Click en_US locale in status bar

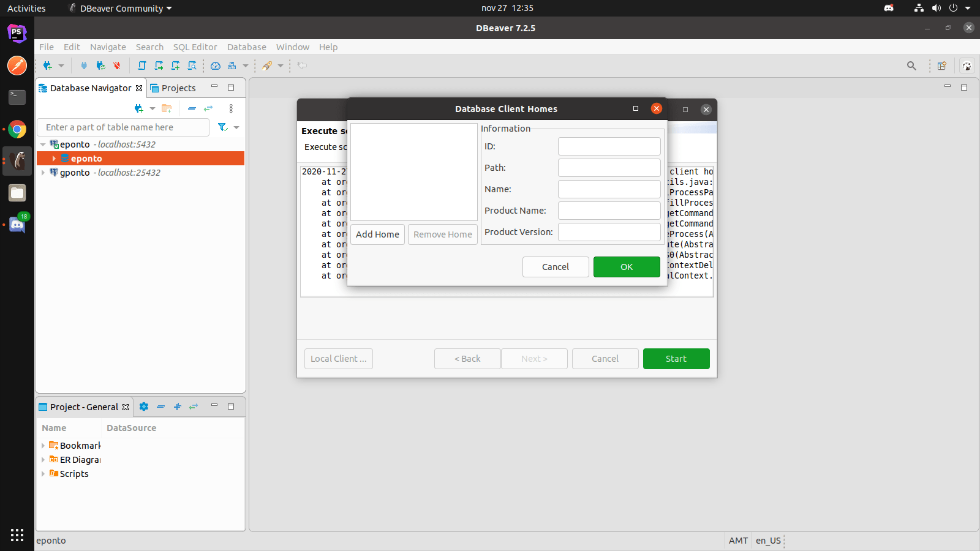(768, 541)
